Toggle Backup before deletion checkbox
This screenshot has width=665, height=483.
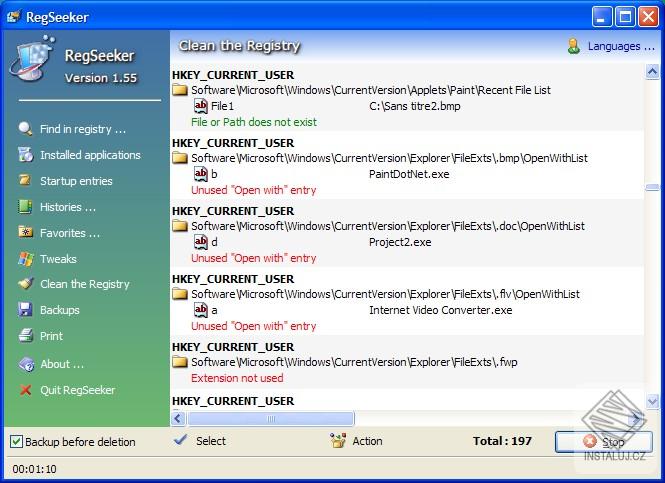click(16, 441)
